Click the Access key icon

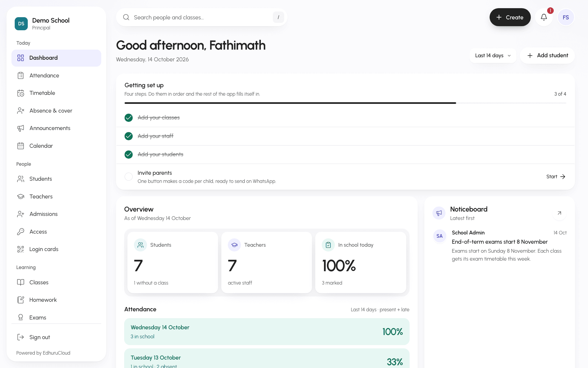(21, 232)
